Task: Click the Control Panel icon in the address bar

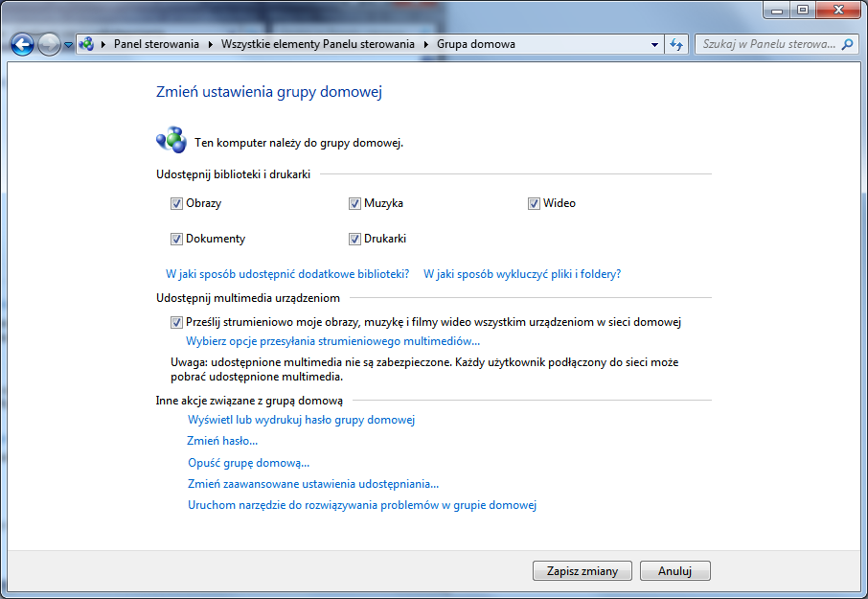Action: [x=86, y=44]
